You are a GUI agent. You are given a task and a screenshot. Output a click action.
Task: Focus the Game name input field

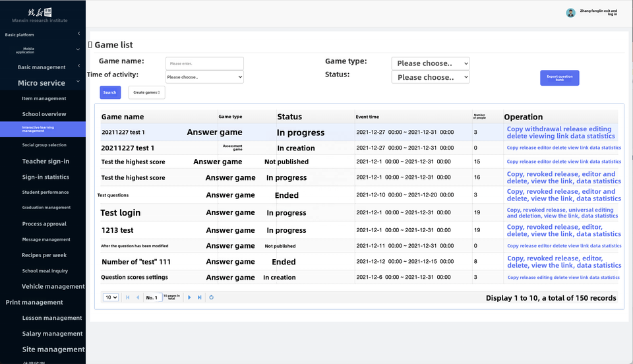pos(204,63)
